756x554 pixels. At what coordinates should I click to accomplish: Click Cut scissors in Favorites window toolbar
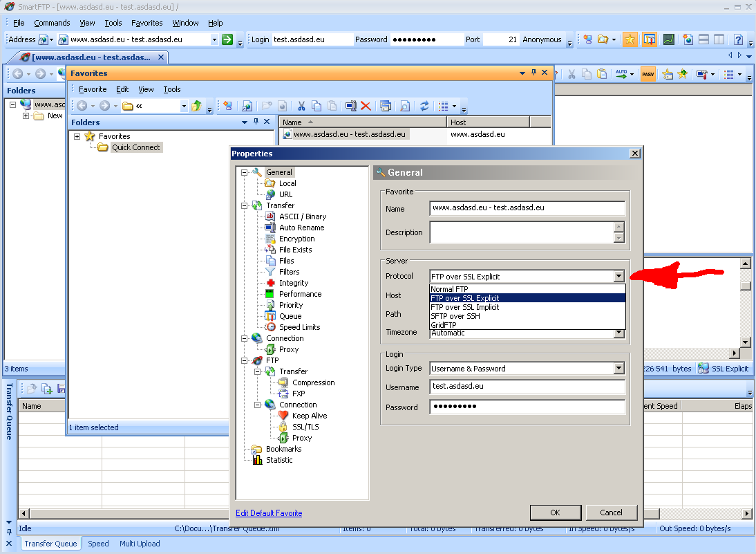[x=302, y=106]
